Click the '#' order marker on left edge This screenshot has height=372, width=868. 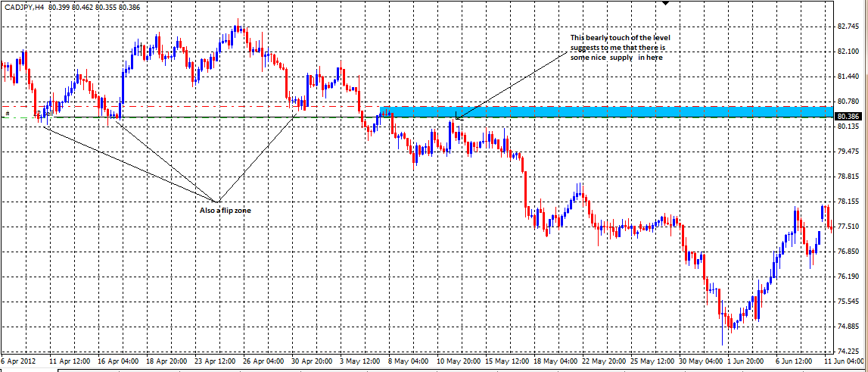[6, 114]
